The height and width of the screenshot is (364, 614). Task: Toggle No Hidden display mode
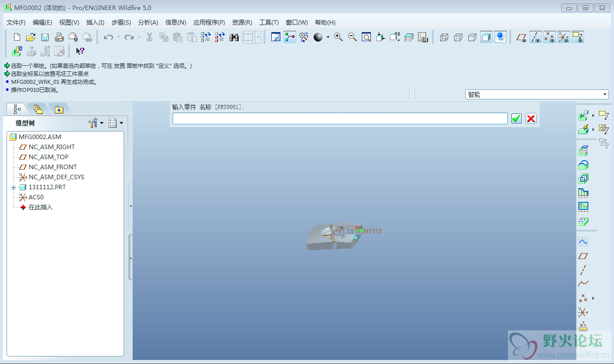[x=472, y=37]
